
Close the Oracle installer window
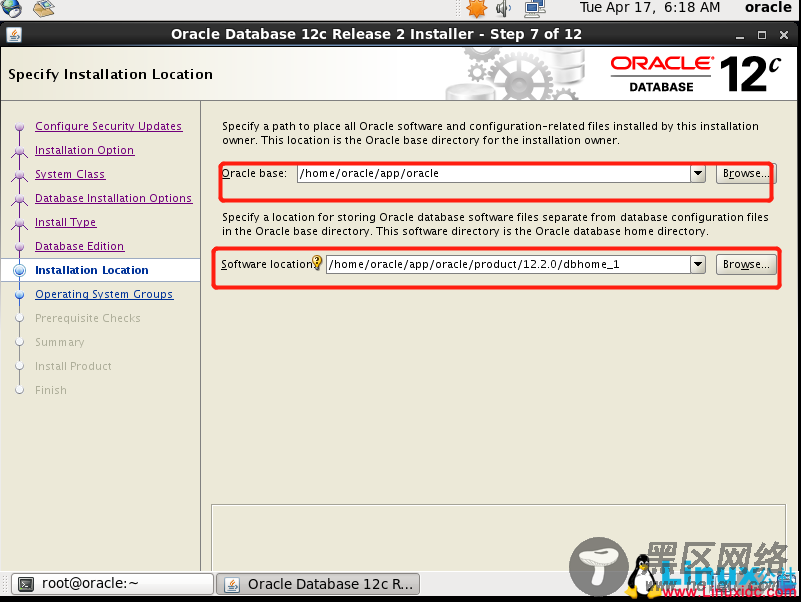coord(784,35)
